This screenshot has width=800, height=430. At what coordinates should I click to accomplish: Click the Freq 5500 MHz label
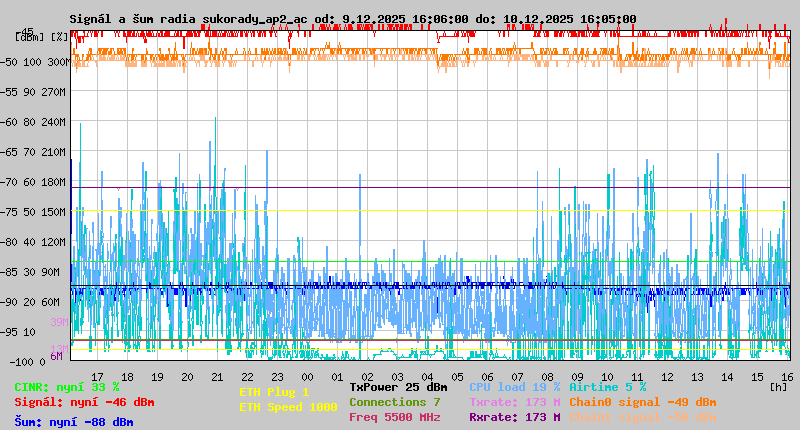click(x=394, y=417)
